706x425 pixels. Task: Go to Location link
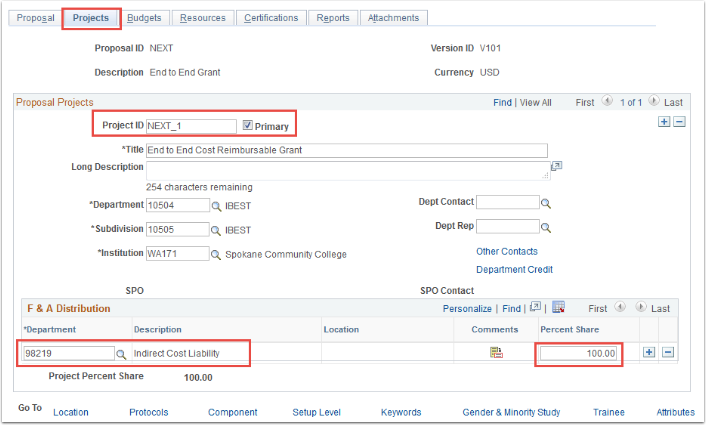(71, 412)
